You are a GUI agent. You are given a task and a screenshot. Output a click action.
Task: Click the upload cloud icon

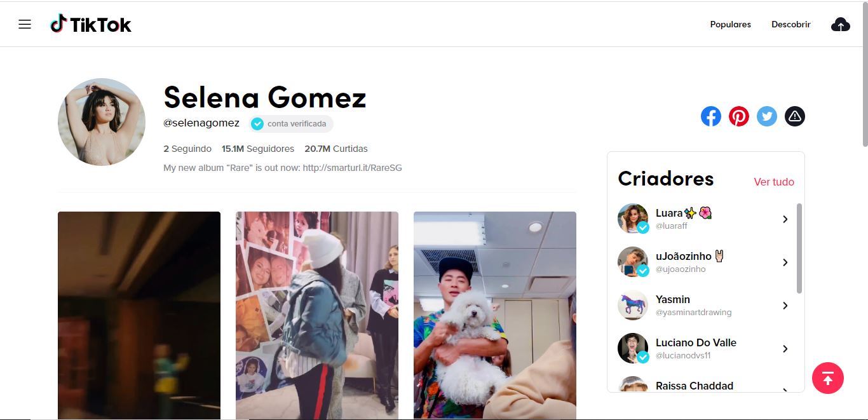coord(840,25)
